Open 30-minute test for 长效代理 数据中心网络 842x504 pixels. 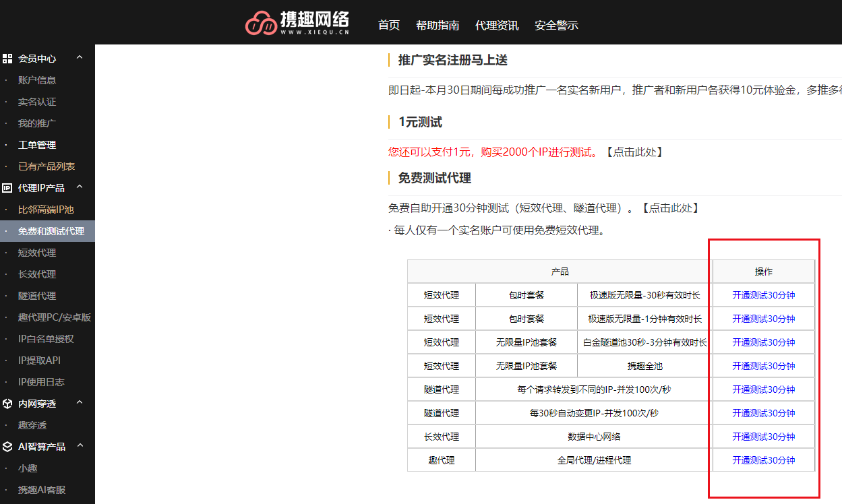tap(763, 436)
